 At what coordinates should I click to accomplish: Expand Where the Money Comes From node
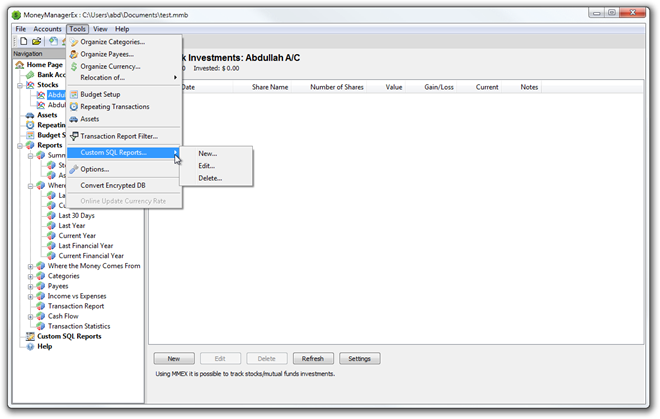tap(30, 267)
